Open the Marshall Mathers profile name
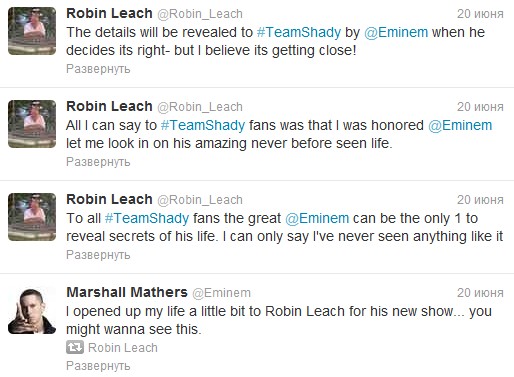Viewport: 514px width, 377px height. pyautogui.click(x=127, y=292)
